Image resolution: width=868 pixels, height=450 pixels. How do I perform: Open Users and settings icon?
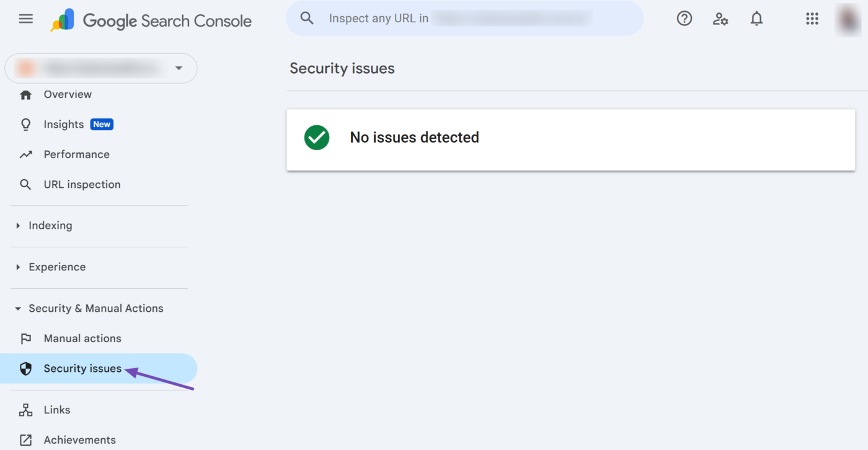pyautogui.click(x=720, y=19)
